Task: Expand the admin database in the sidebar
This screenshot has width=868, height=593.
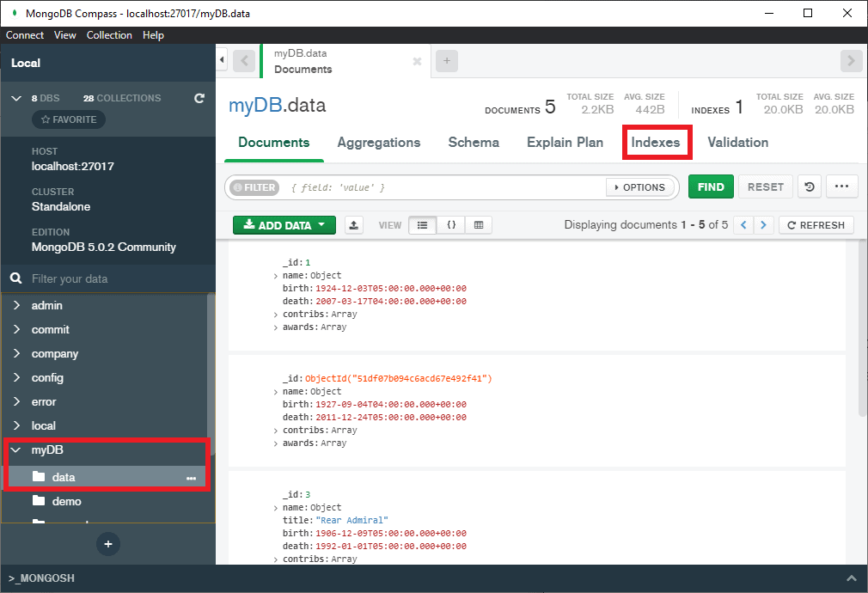Action: 17,305
